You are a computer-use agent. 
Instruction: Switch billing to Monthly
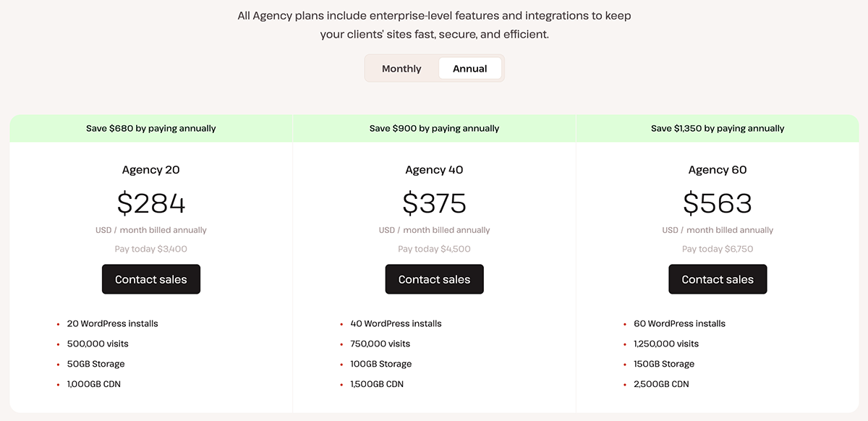(401, 69)
